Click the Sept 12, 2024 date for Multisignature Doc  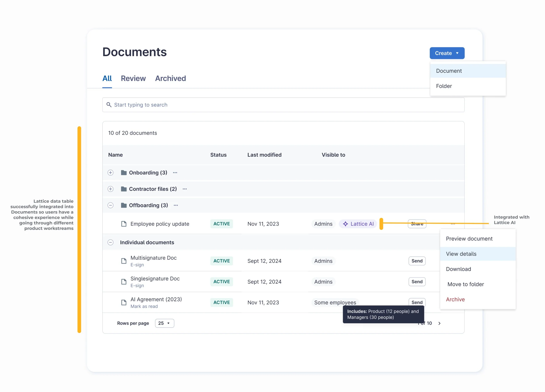(x=264, y=261)
